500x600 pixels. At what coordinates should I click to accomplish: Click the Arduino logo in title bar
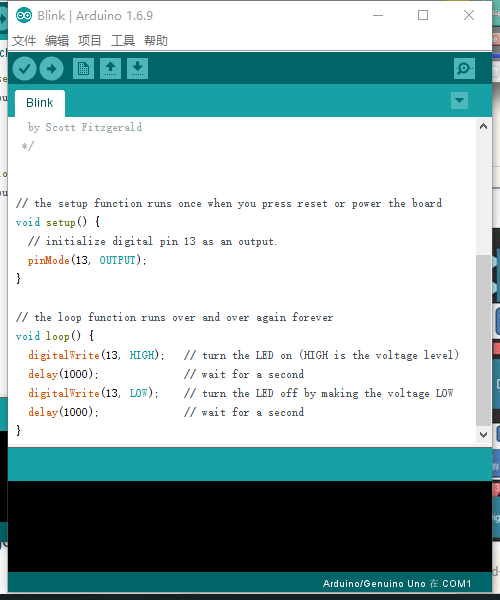(x=24, y=16)
